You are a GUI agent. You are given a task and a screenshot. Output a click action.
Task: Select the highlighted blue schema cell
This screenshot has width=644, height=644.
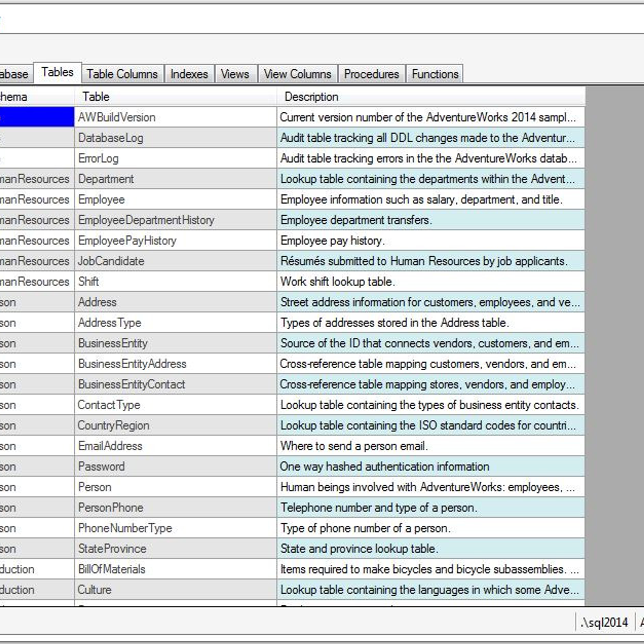(37, 117)
